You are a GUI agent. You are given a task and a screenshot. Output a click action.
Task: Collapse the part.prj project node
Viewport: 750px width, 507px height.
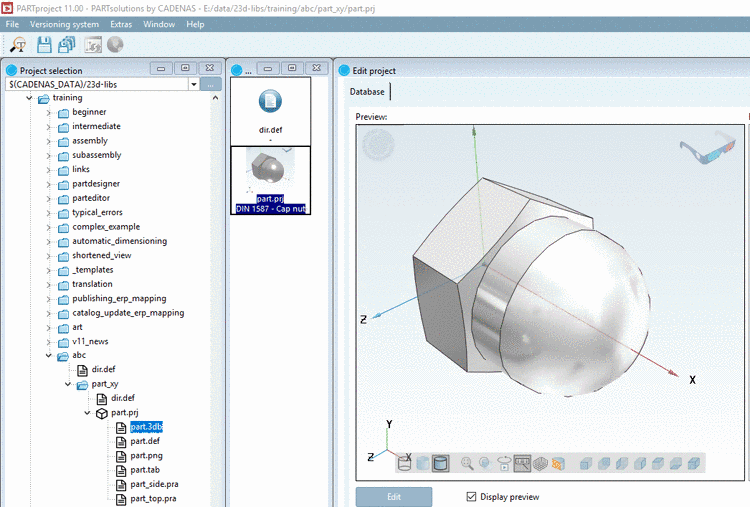click(87, 413)
